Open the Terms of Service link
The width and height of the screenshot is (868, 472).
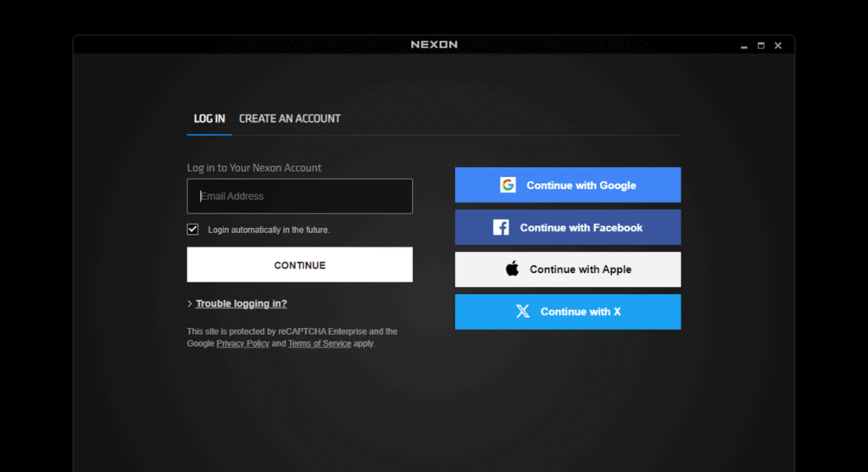pyautogui.click(x=320, y=344)
